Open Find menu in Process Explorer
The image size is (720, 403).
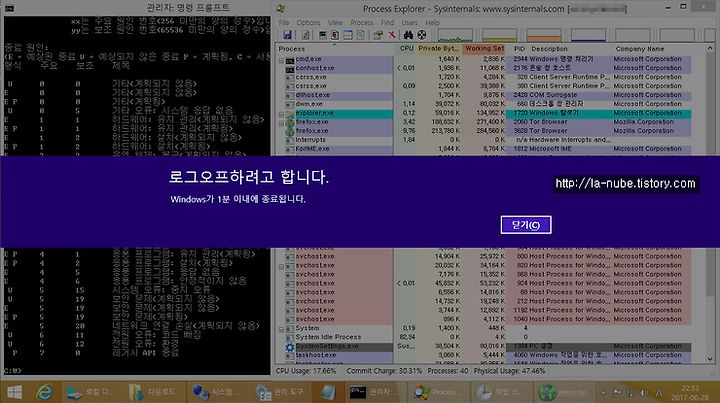387,22
